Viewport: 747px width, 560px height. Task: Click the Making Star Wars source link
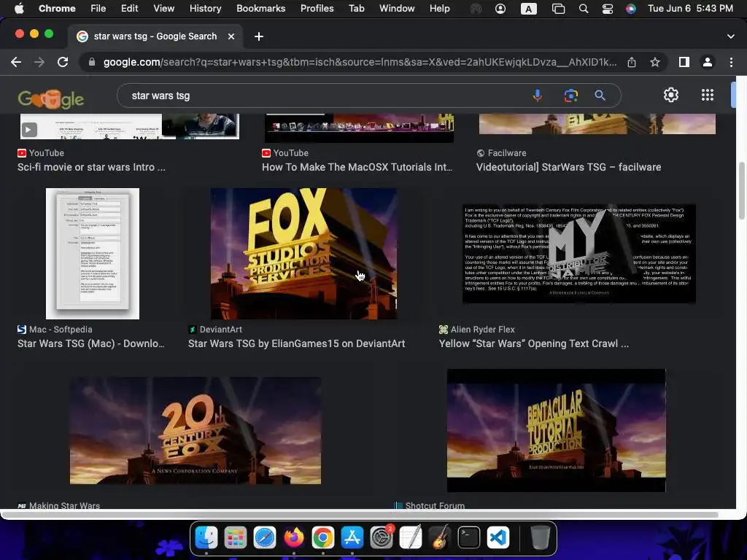coord(58,506)
